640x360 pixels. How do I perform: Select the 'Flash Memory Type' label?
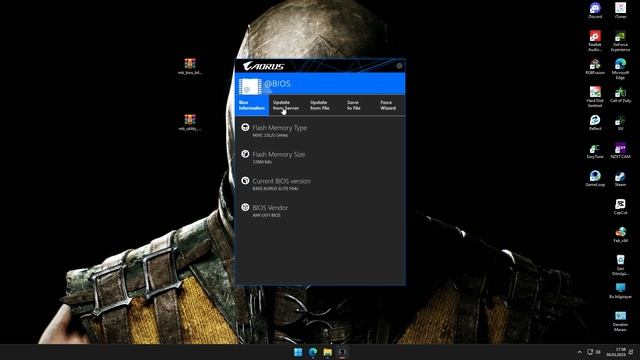coord(280,128)
